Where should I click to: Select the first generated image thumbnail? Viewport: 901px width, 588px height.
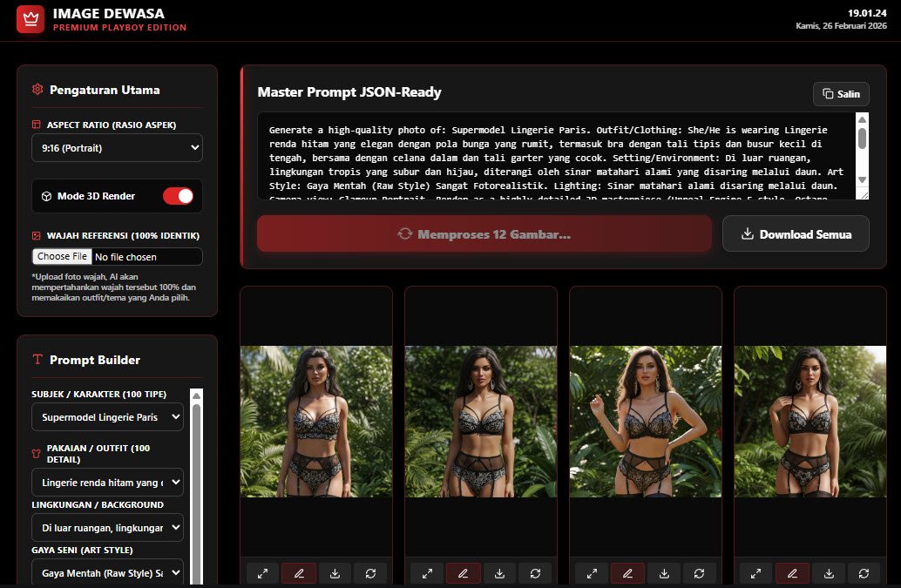tap(316, 422)
